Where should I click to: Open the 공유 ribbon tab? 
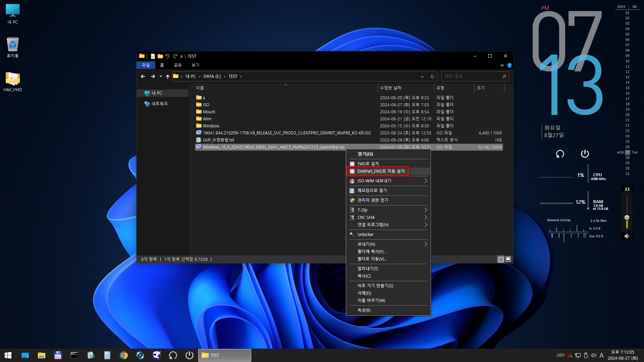click(178, 65)
